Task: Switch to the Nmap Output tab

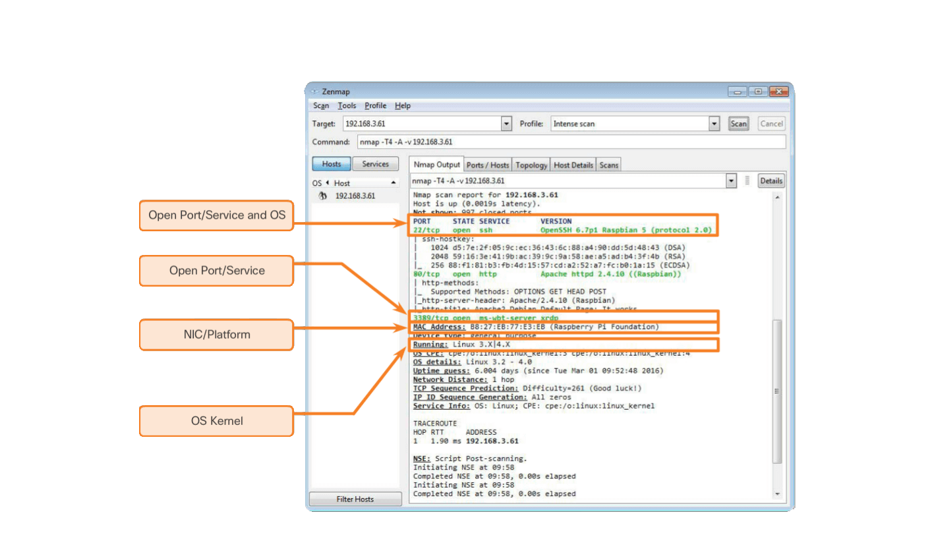Action: (x=436, y=165)
